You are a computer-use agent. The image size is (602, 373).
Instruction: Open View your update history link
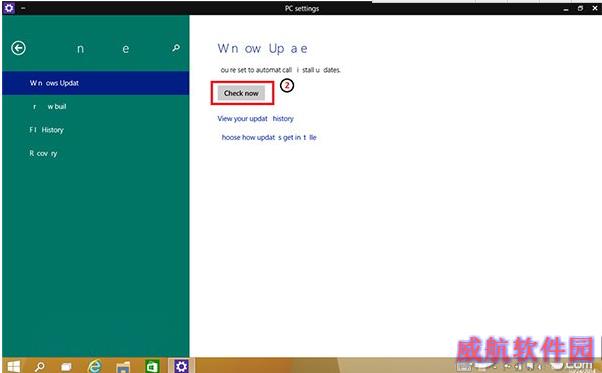pyautogui.click(x=255, y=119)
